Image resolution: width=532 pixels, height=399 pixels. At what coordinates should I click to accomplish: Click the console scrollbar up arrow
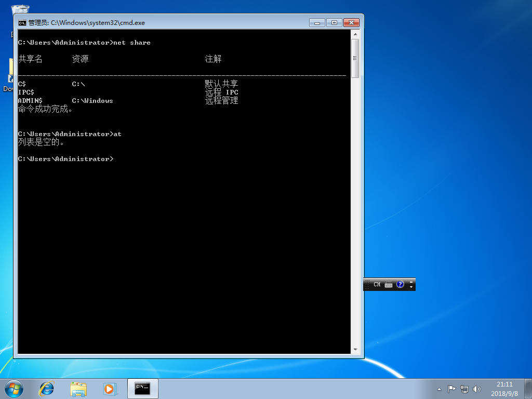pyautogui.click(x=355, y=34)
